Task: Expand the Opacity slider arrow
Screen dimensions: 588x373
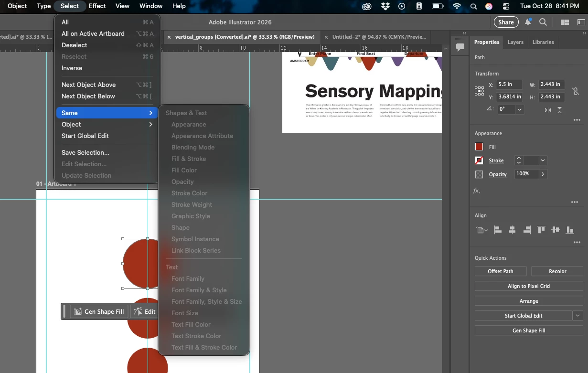Action: [x=543, y=174]
